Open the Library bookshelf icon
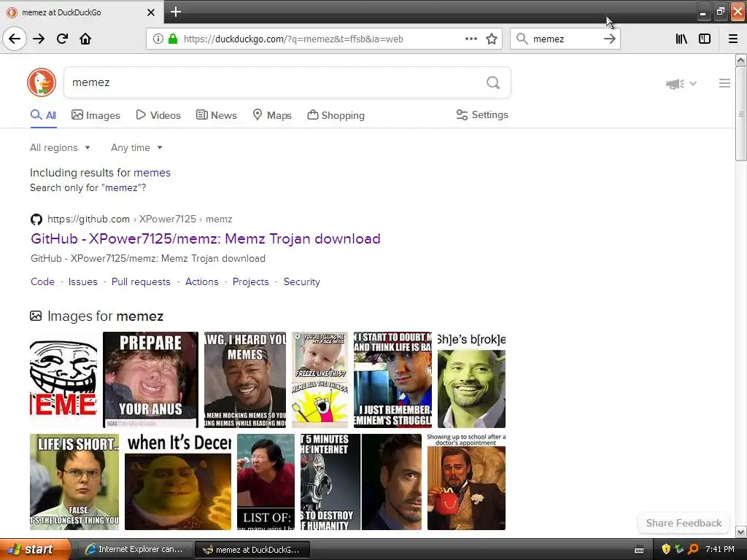 tap(681, 39)
